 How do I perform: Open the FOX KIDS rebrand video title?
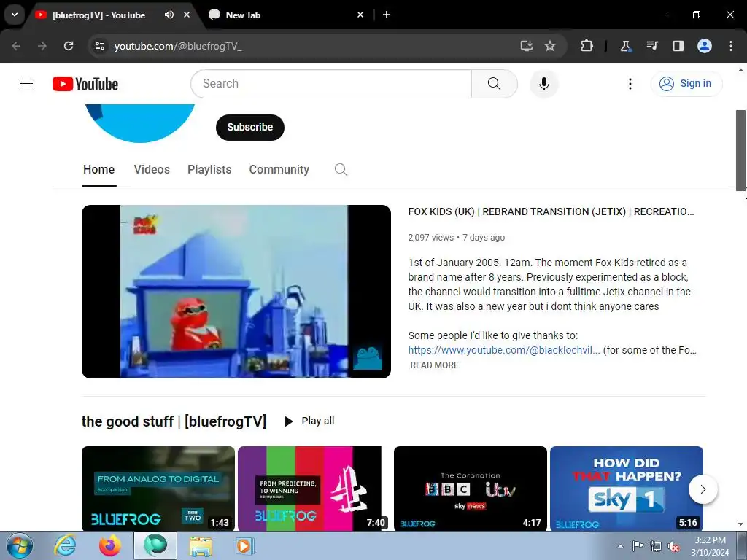pyautogui.click(x=551, y=211)
